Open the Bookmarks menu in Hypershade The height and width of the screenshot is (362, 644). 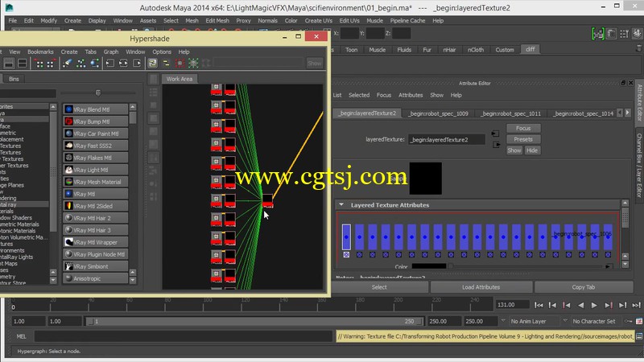[40, 51]
